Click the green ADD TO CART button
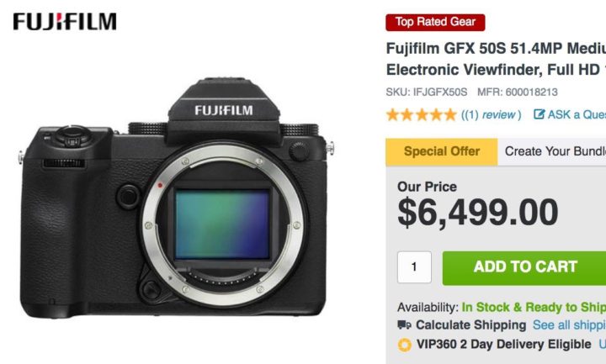This screenshot has height=364, width=606. coord(524,268)
